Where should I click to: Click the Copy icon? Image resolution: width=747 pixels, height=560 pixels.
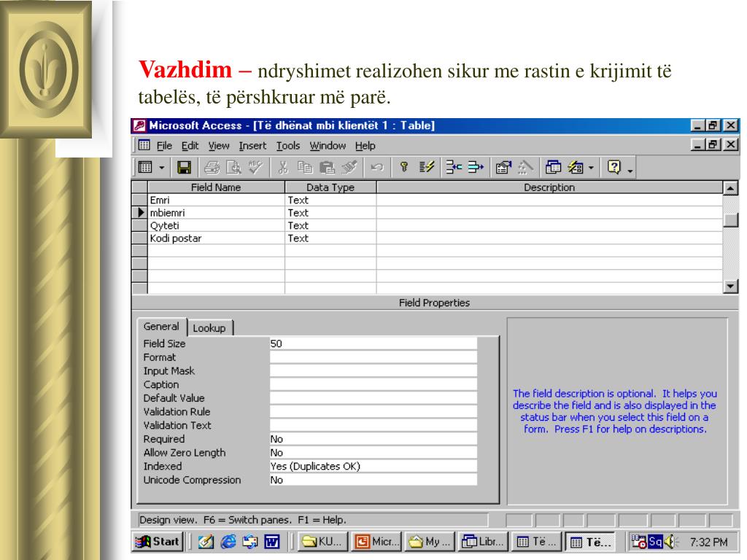click(305, 168)
